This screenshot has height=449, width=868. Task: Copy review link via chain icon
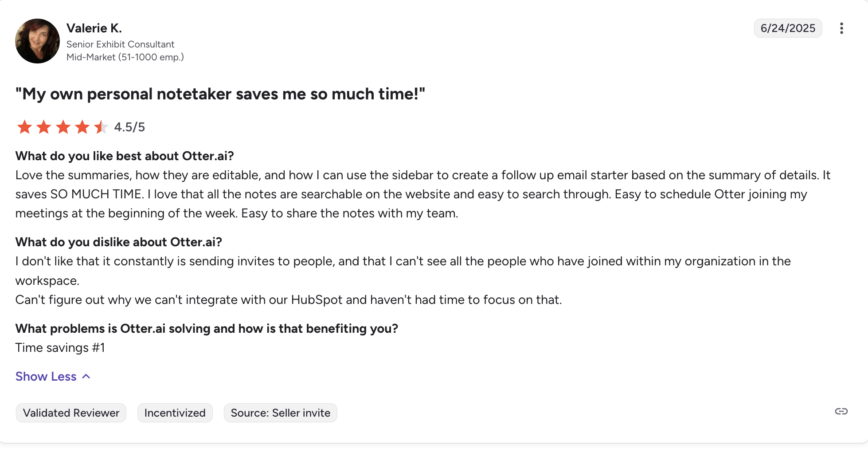point(841,411)
